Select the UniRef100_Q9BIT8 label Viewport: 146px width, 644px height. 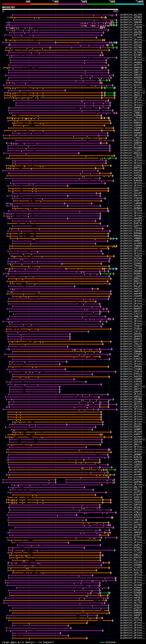coord(131,72)
